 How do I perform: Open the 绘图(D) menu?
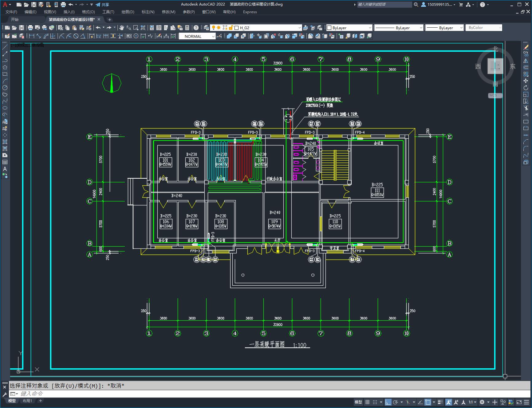click(x=128, y=12)
